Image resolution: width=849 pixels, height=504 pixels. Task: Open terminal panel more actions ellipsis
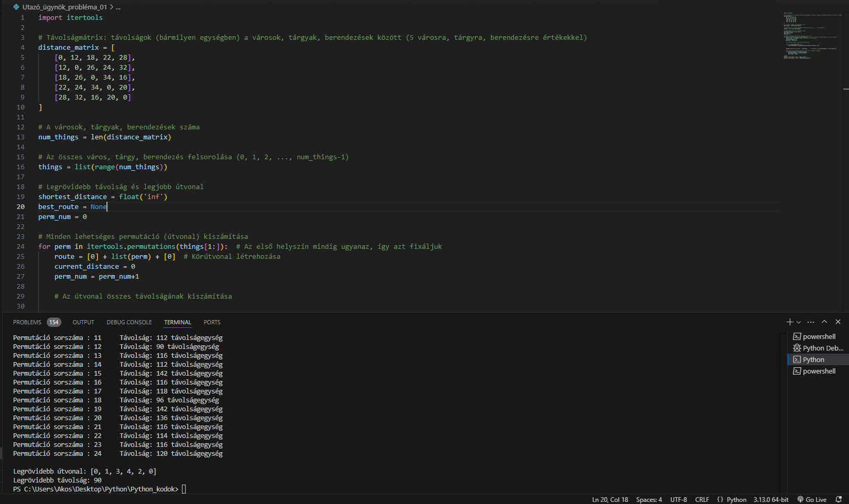(x=811, y=322)
